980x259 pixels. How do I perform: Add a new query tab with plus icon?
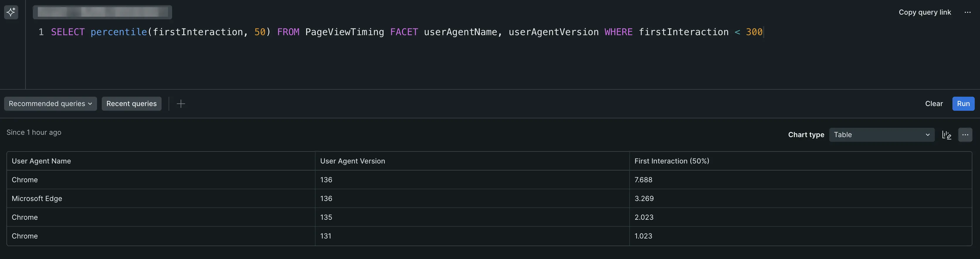pos(181,104)
